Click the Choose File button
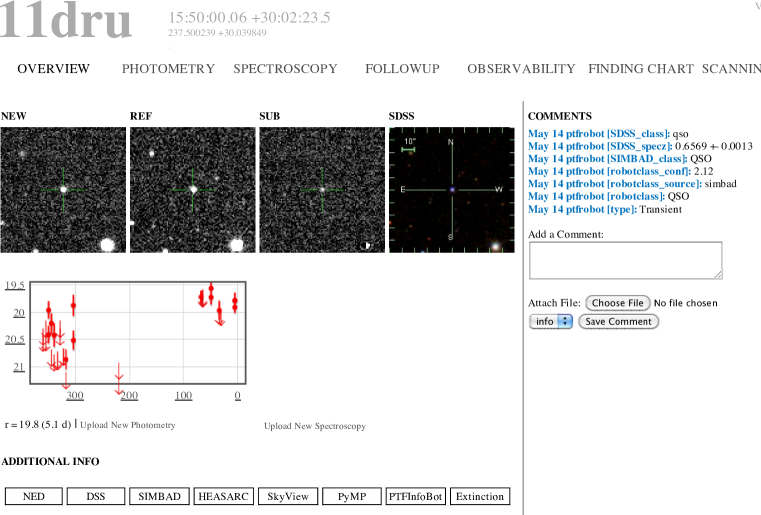This screenshot has width=761, height=515. pos(618,303)
